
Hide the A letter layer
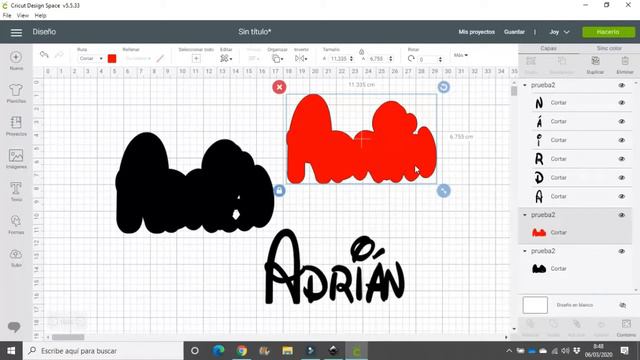coord(622,197)
